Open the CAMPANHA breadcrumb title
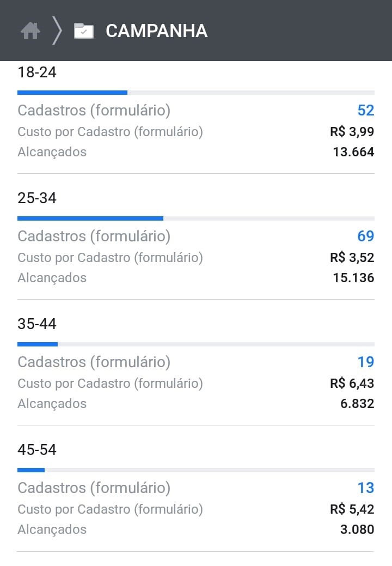The width and height of the screenshot is (392, 566). (x=156, y=31)
